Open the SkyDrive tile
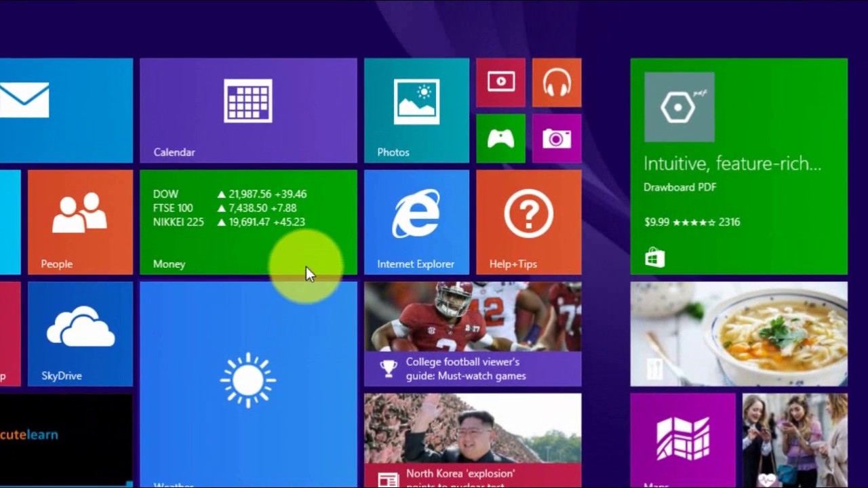Viewport: 868px width, 488px height. pos(80,334)
